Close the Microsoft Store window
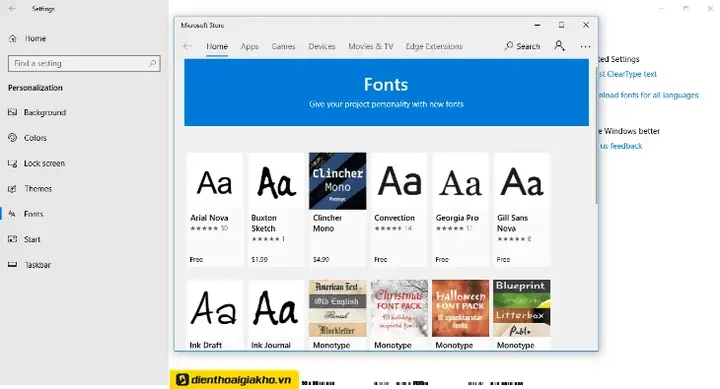Image resolution: width=720 pixels, height=389 pixels. pyautogui.click(x=586, y=25)
